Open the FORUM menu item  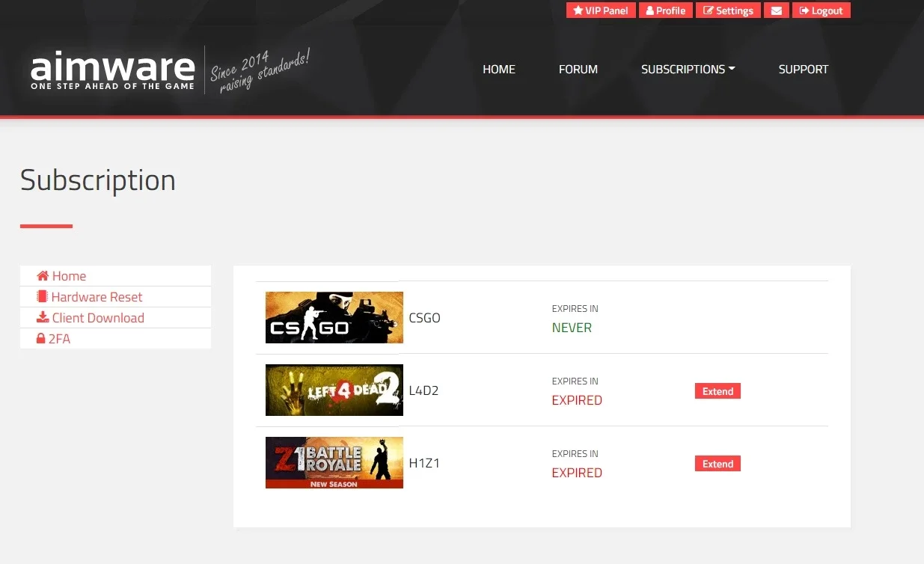[578, 69]
